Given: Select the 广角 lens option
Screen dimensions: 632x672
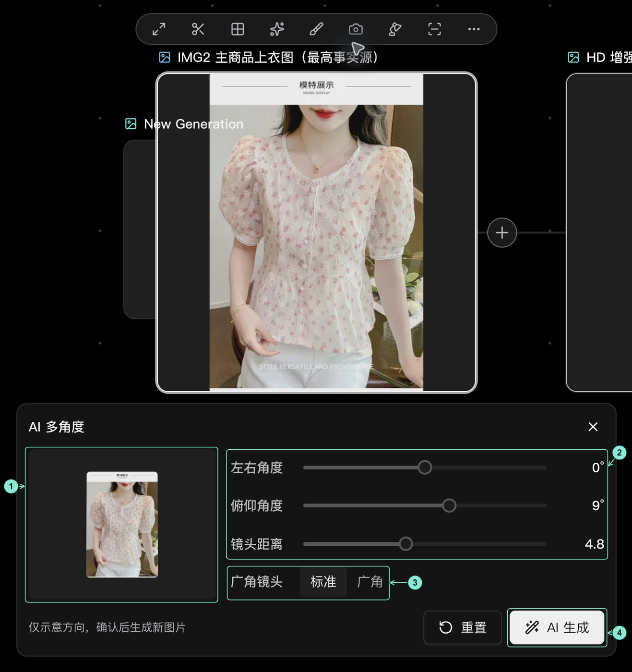Looking at the screenshot, I should coord(370,582).
